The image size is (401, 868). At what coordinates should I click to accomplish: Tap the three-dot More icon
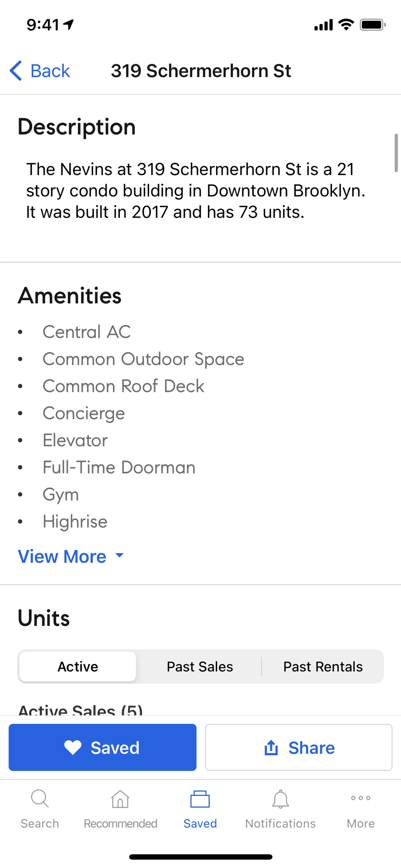[360, 798]
